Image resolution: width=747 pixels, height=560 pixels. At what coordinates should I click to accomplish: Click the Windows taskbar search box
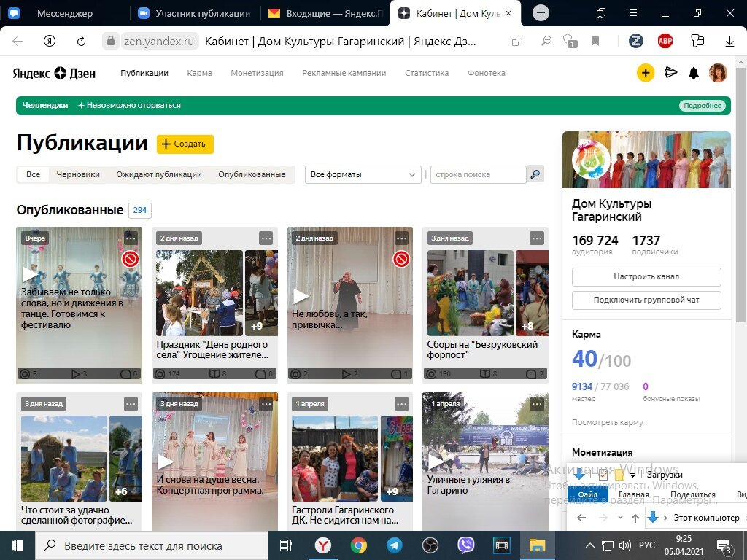(x=152, y=545)
